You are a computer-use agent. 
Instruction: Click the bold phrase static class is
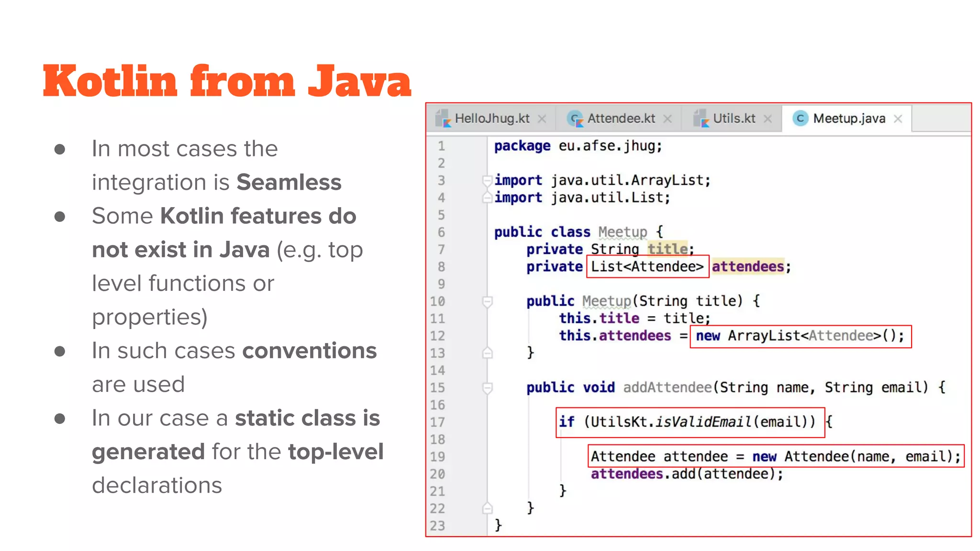tap(307, 418)
